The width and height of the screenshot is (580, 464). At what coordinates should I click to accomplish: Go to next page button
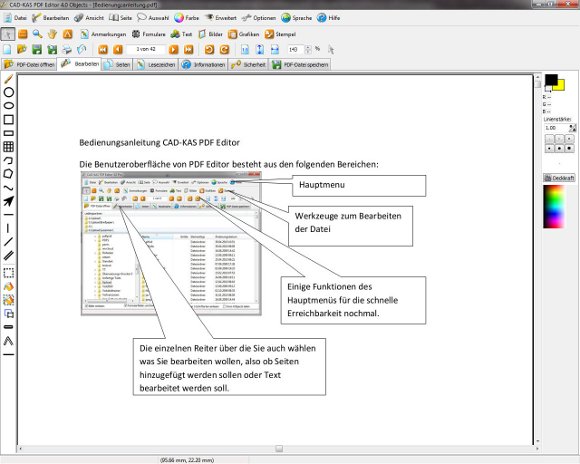click(173, 49)
